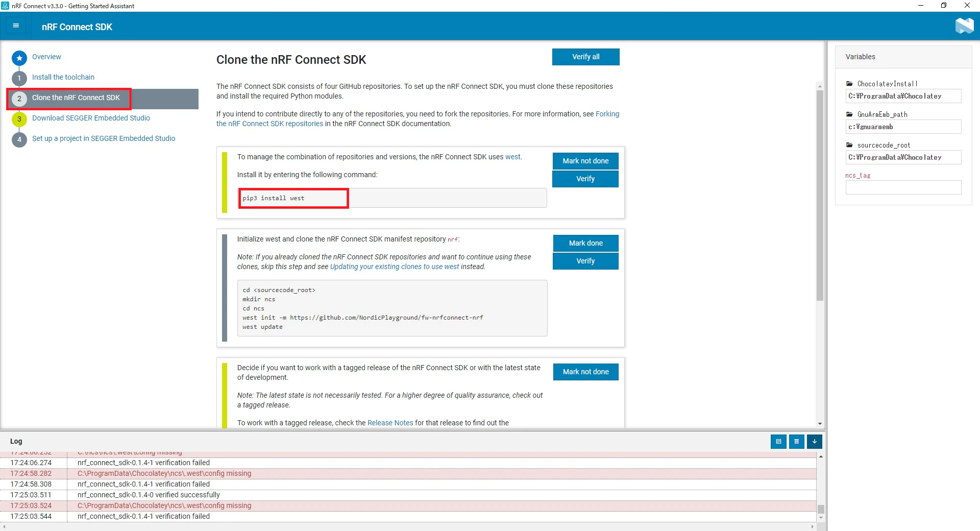This screenshot has height=531, width=980.
Task: Toggle log autoscroll arrow button
Action: pos(815,442)
